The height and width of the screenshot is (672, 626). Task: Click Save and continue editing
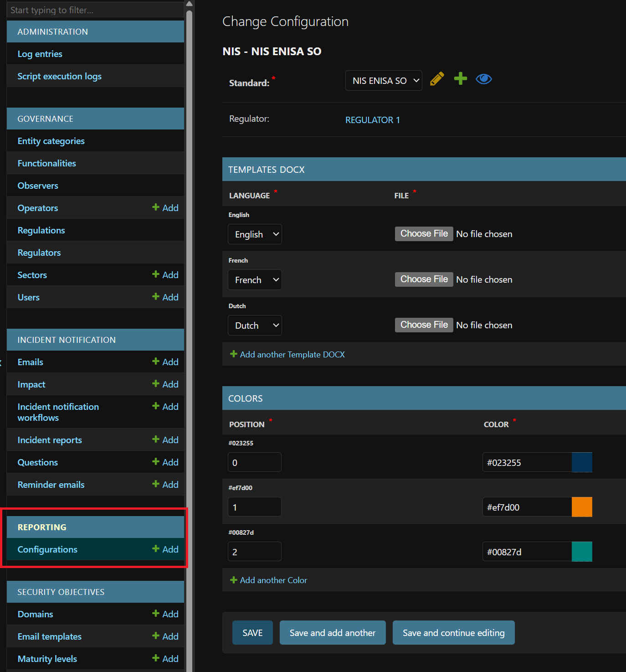tap(454, 633)
